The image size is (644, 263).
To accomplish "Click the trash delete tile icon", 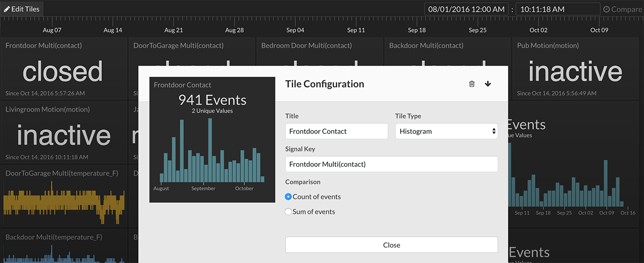I will pyautogui.click(x=472, y=84).
